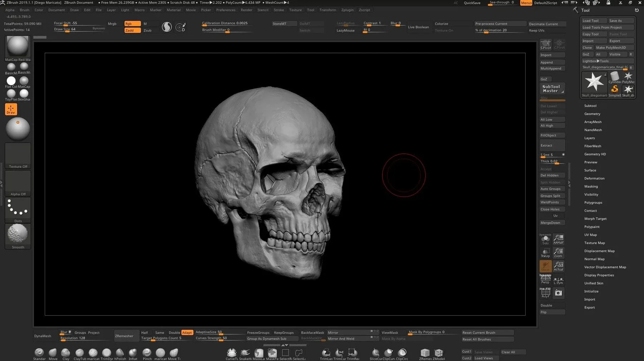Expand the Deformation section
This screenshot has height=361, width=644.
pos(594,178)
